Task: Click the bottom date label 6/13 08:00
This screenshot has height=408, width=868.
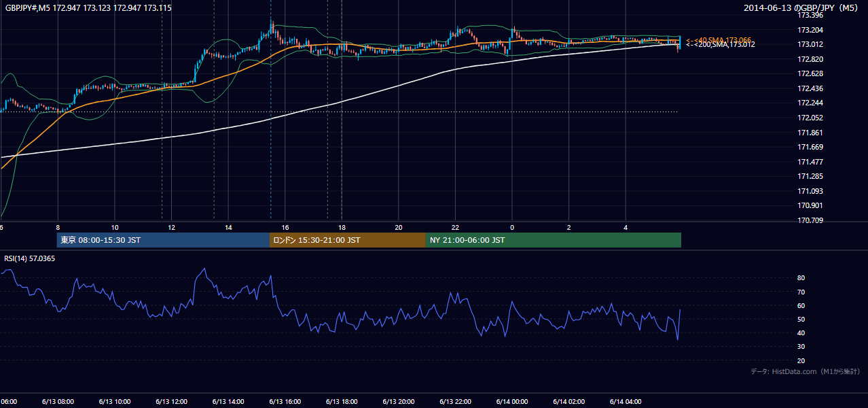Action: [57, 401]
